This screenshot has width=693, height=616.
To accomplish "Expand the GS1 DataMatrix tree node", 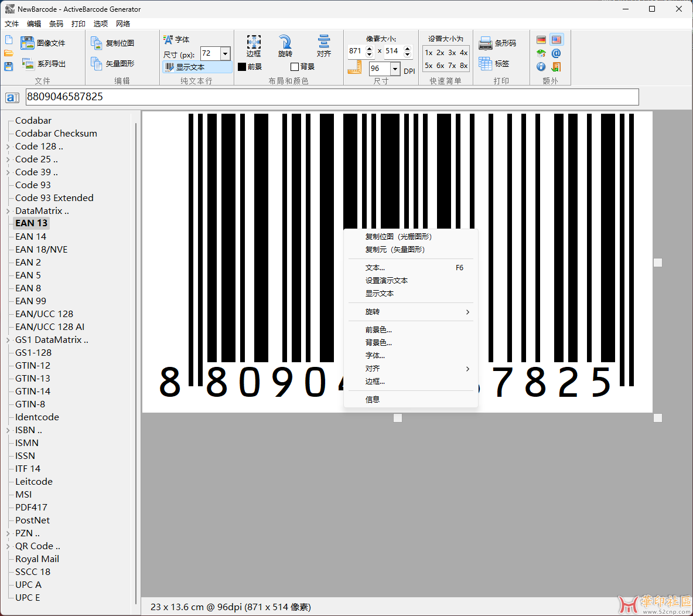I will (x=8, y=340).
